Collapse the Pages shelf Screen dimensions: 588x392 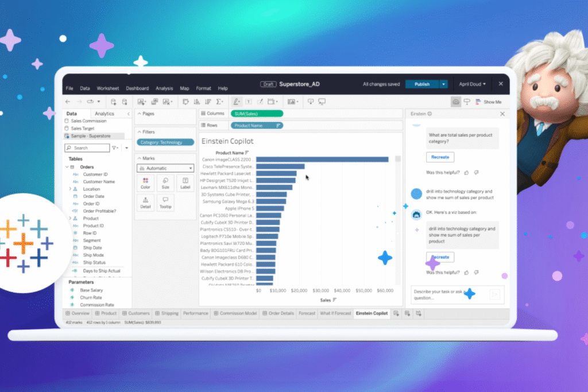pos(140,114)
